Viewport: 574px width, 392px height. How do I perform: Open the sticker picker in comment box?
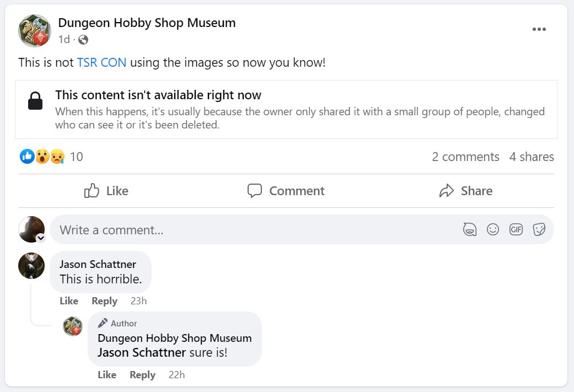539,229
